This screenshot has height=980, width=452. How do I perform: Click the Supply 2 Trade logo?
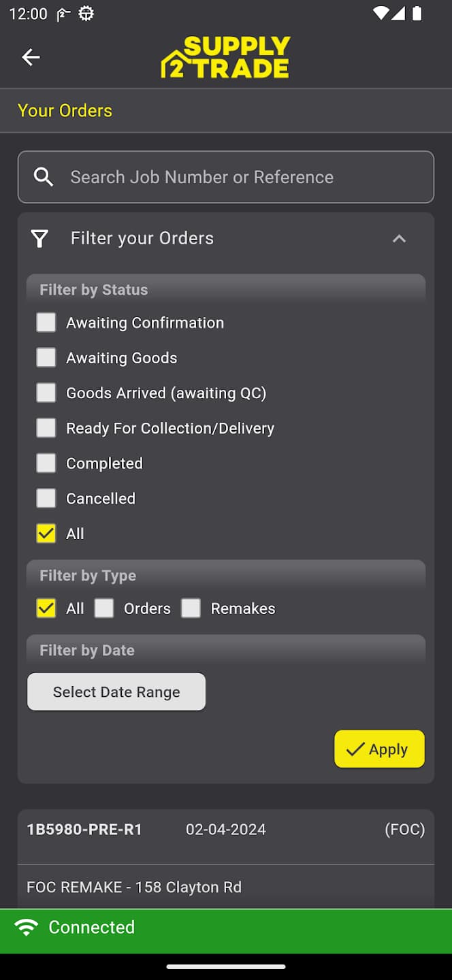click(226, 57)
